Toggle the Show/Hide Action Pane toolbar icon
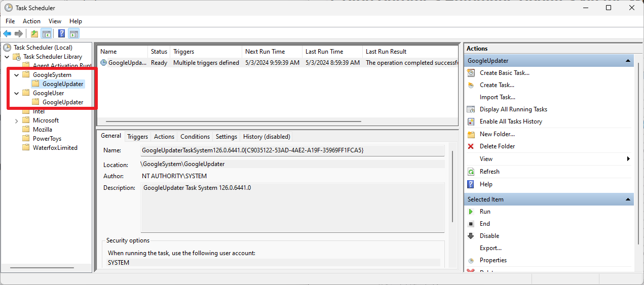Screen dimensions: 644x285 [x=74, y=34]
